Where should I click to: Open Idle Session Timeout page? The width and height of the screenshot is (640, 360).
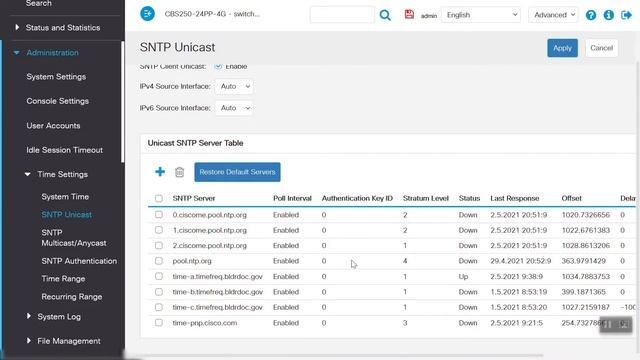[x=64, y=150]
